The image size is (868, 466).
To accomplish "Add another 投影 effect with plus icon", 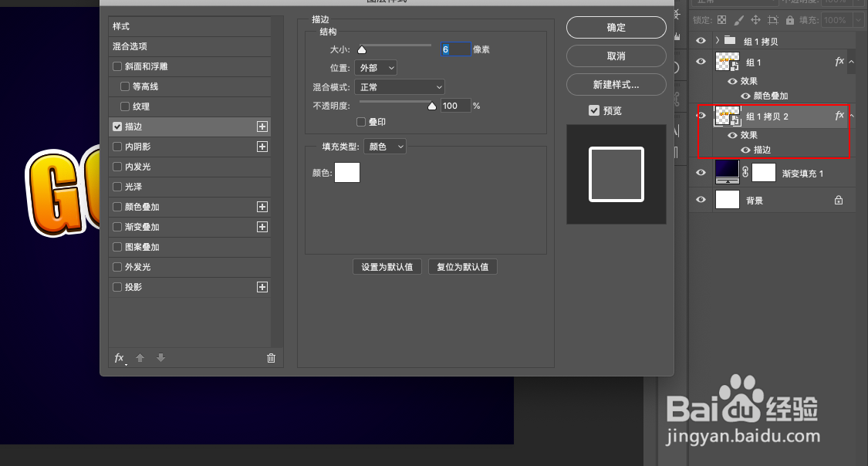I will (262, 287).
